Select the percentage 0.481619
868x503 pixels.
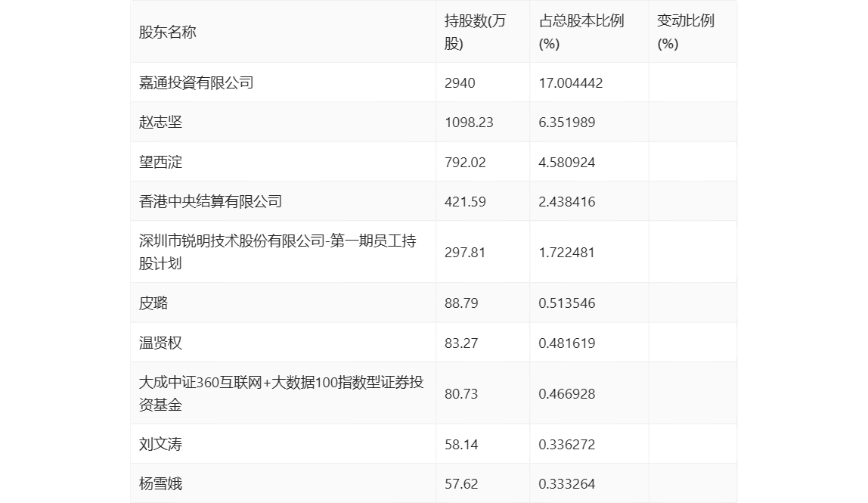point(567,343)
